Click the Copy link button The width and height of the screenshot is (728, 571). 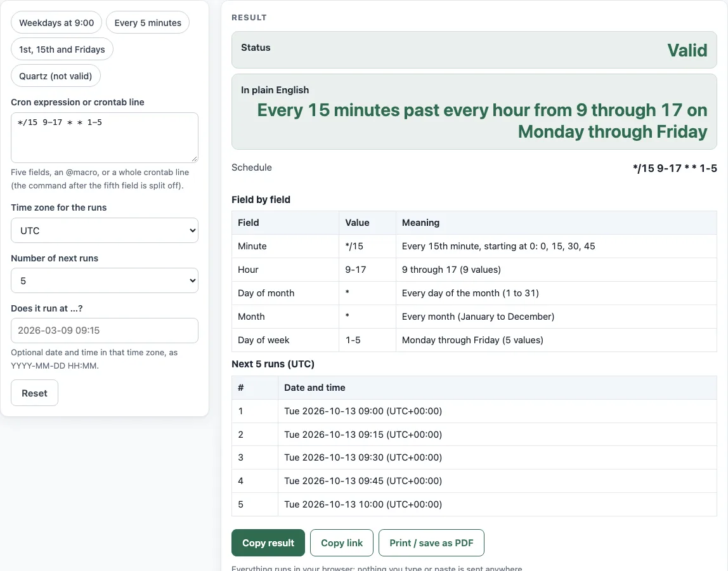click(342, 542)
